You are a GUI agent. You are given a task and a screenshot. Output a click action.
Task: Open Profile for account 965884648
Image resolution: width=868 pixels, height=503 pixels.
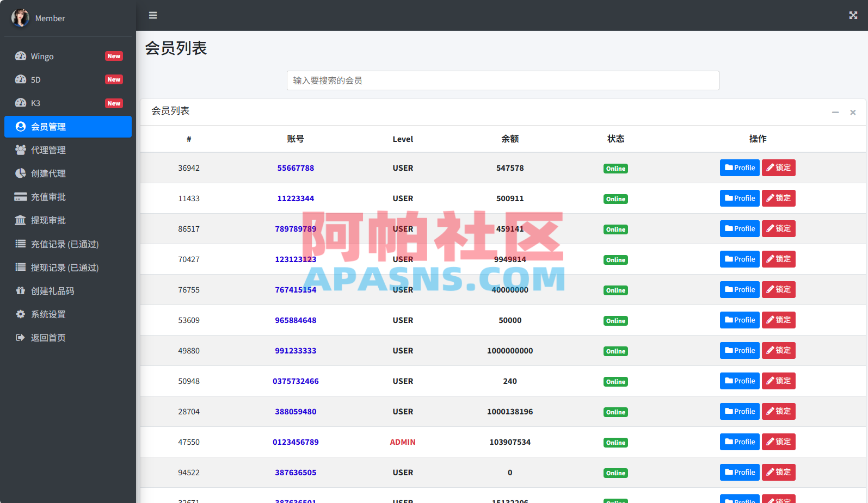click(740, 320)
